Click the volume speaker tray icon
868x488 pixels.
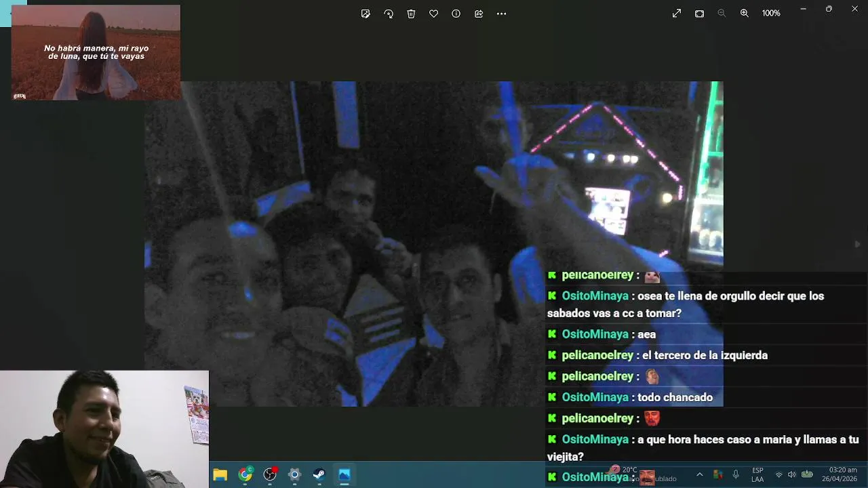coord(791,474)
